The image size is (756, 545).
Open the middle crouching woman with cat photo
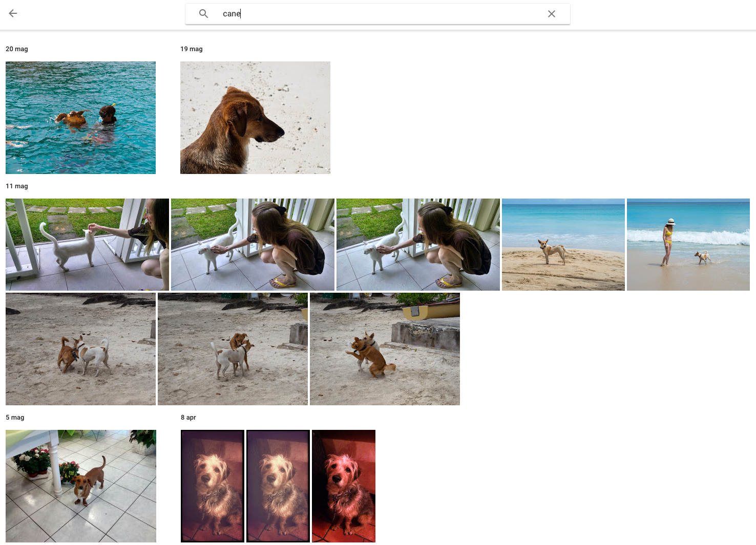253,245
